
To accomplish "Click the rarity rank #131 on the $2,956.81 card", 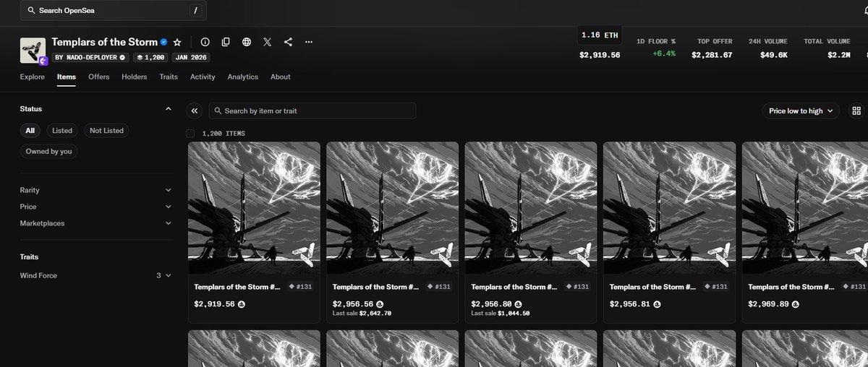I will tap(717, 287).
